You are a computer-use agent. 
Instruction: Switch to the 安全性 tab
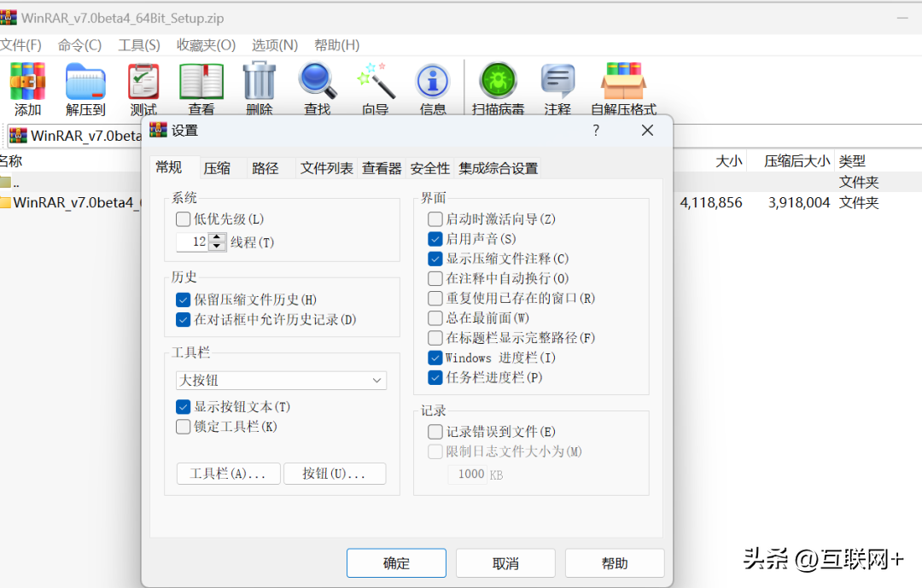pos(429,169)
